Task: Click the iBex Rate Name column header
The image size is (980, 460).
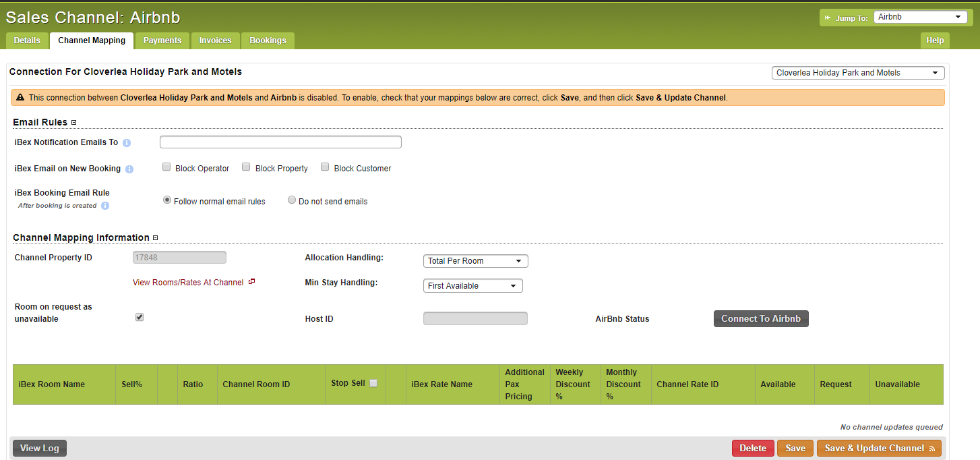Action: (x=453, y=384)
